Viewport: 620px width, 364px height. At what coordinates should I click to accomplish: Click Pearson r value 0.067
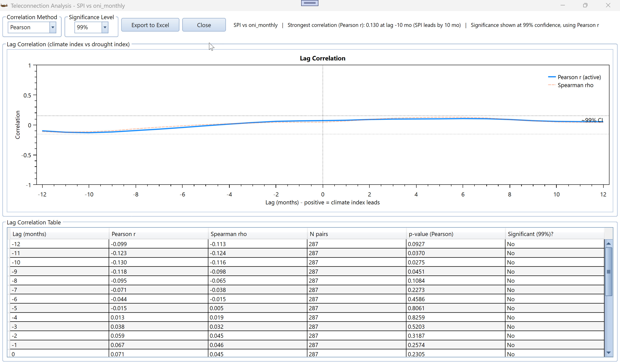tap(158, 345)
